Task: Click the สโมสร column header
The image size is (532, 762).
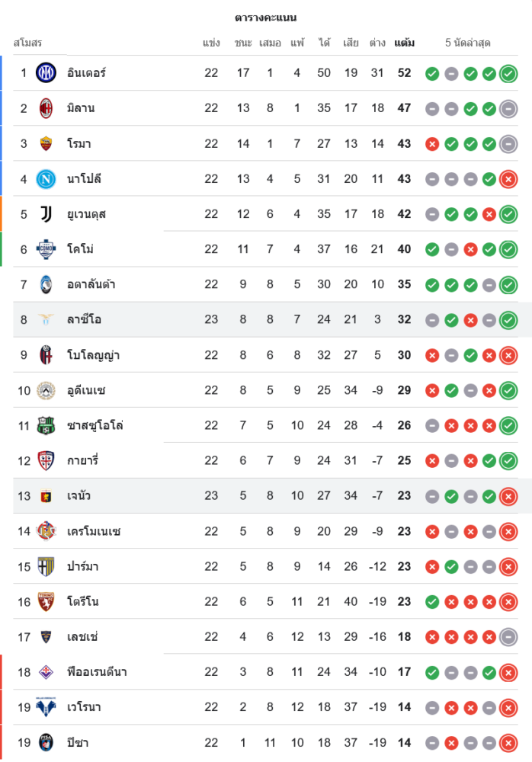Action: [27, 43]
